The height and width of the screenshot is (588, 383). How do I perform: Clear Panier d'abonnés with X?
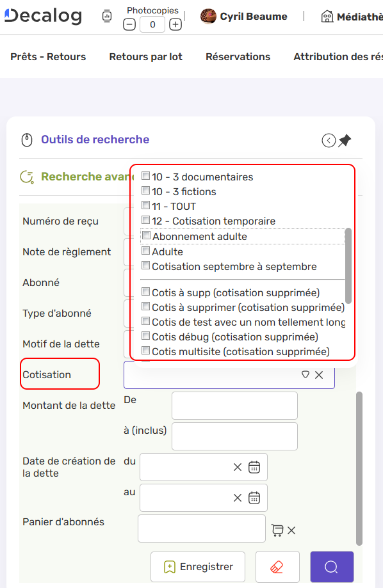(291, 530)
